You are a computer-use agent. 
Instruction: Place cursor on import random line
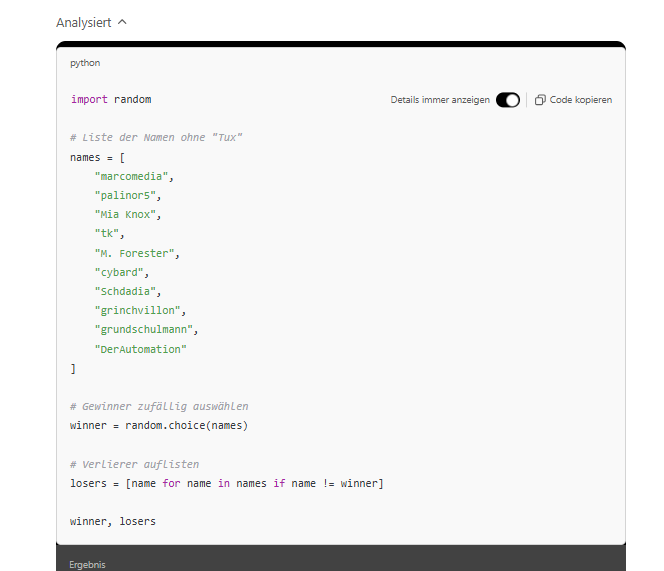coord(111,100)
